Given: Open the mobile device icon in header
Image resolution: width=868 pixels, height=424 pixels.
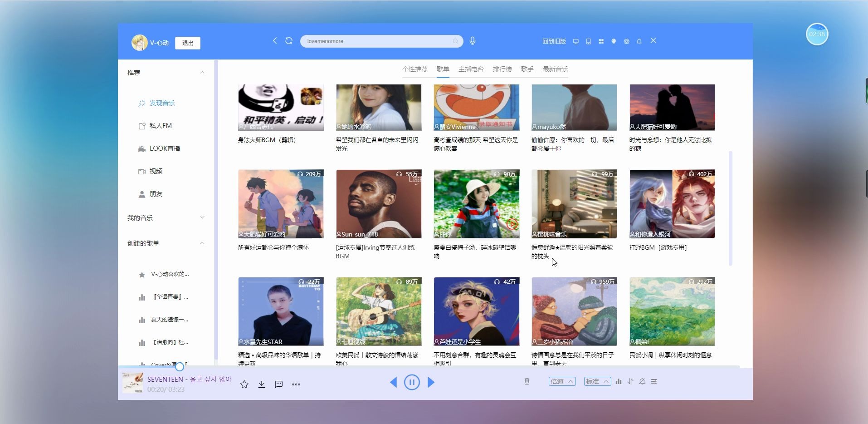Looking at the screenshot, I should tap(588, 41).
